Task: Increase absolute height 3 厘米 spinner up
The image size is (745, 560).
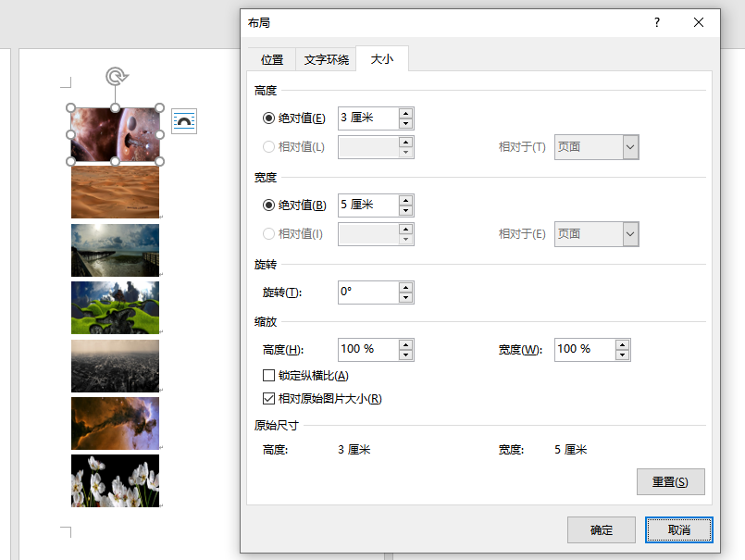Action: click(x=405, y=113)
